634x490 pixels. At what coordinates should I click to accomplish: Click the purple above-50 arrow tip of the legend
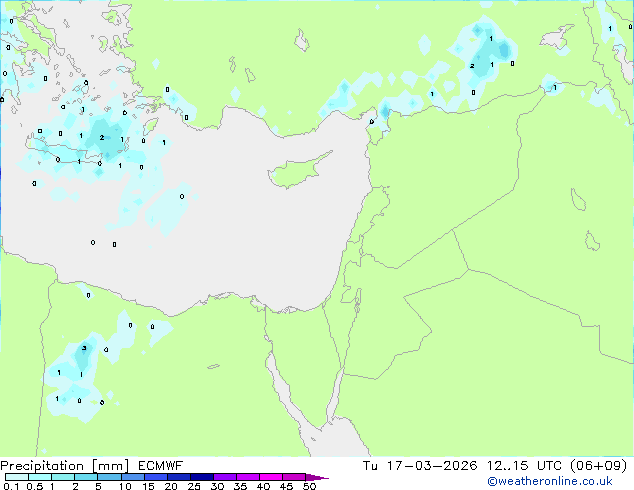(317, 477)
